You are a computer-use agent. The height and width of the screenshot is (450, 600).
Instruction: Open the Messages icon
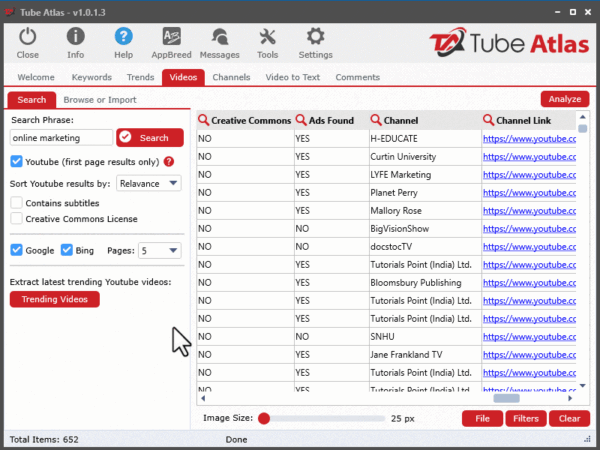click(x=220, y=37)
